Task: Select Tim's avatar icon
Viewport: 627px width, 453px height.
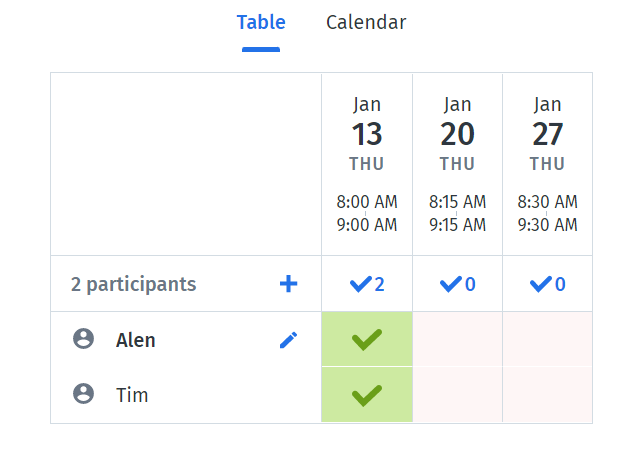Action: (x=84, y=393)
